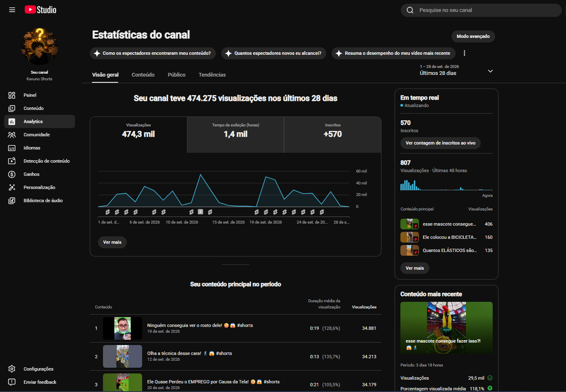Click the three-dot more options icon
The image size is (566, 392).
pyautogui.click(x=464, y=53)
